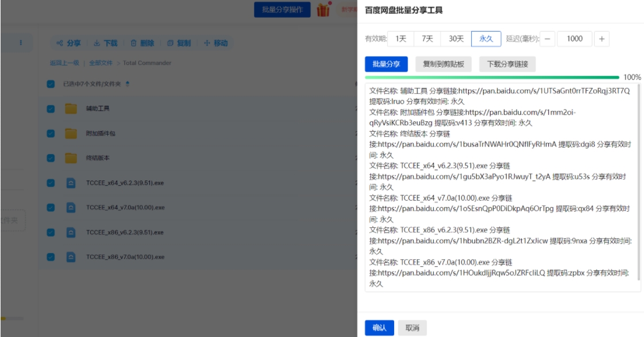
Task: Select the TCCEE_x64_v7.0a(10.00).exe file name
Action: [125, 208]
